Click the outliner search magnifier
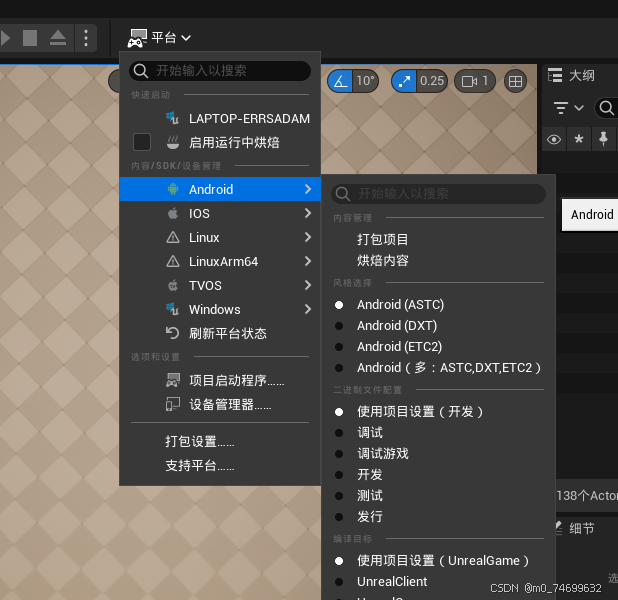 pyautogui.click(x=606, y=108)
